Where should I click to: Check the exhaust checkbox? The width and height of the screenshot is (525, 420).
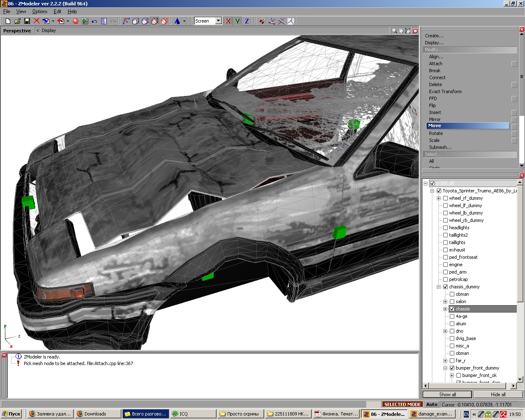pyautogui.click(x=445, y=250)
